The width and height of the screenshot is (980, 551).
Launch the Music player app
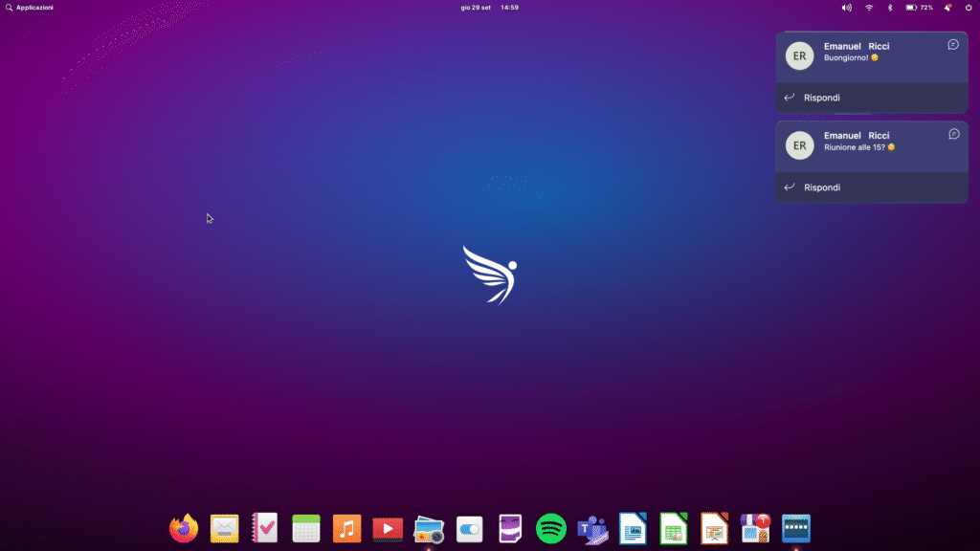[x=346, y=528]
